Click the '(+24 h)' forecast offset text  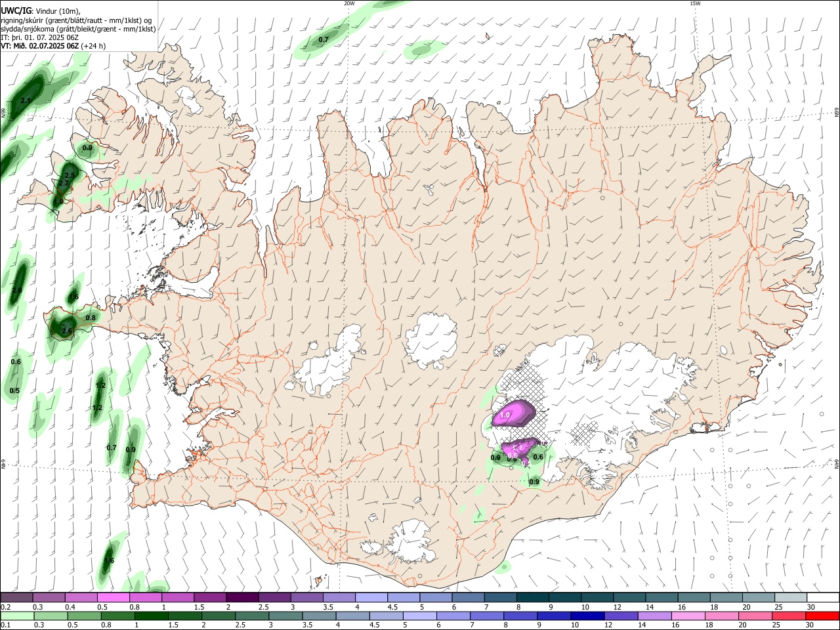click(94, 46)
